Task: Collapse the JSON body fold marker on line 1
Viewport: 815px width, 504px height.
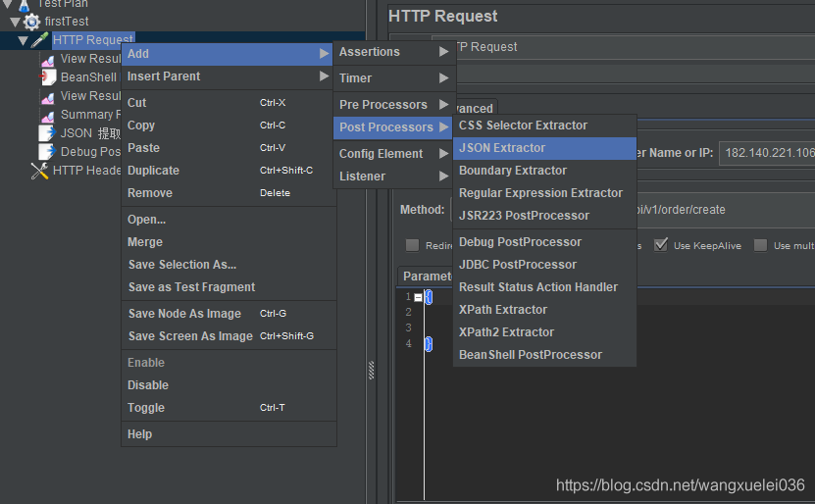Action: pos(419,297)
